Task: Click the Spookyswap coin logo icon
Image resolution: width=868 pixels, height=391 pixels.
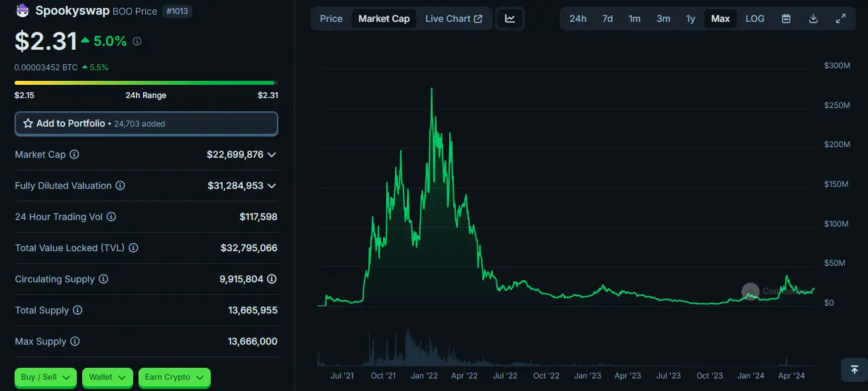Action: coord(23,11)
